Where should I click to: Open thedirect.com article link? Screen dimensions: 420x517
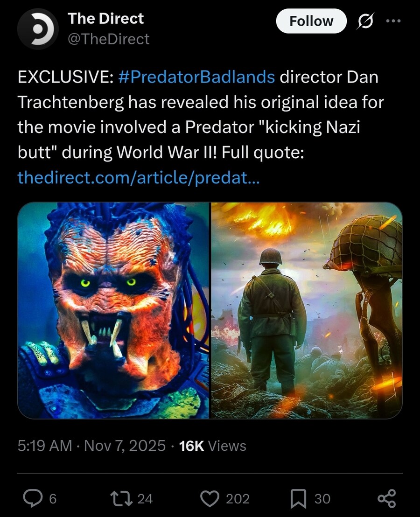tap(139, 178)
